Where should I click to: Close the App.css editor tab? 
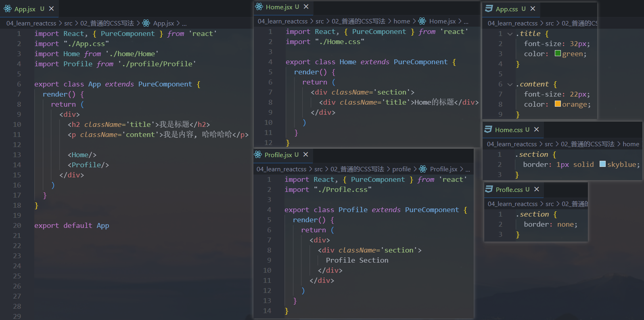tap(533, 8)
